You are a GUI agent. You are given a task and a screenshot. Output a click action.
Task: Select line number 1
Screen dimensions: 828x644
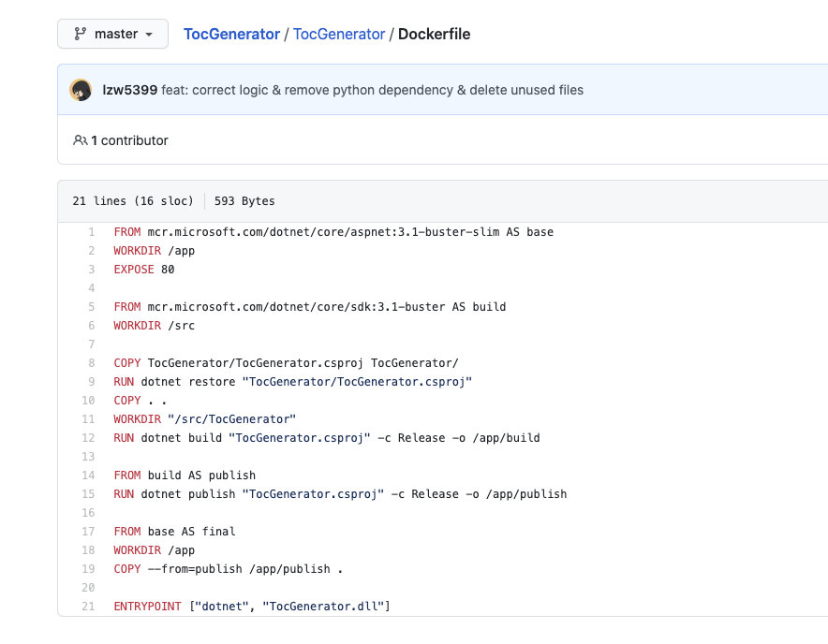(92, 232)
